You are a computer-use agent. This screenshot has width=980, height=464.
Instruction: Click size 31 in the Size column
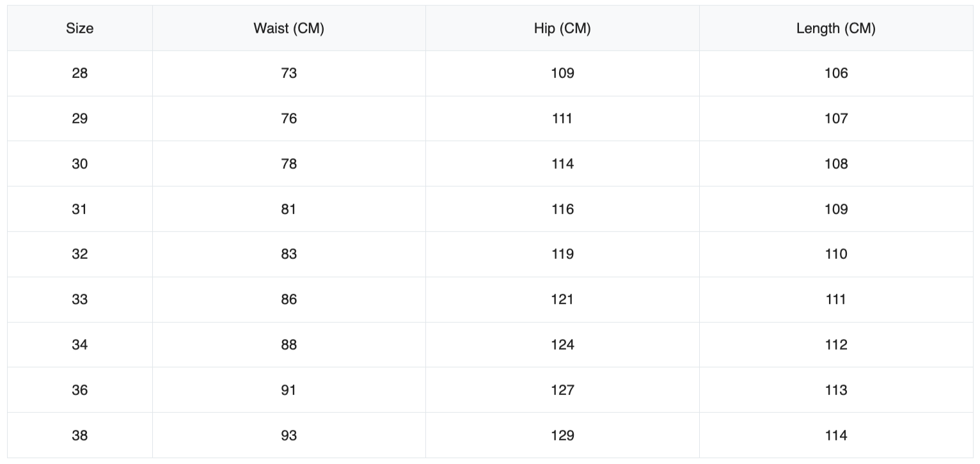[x=79, y=209]
